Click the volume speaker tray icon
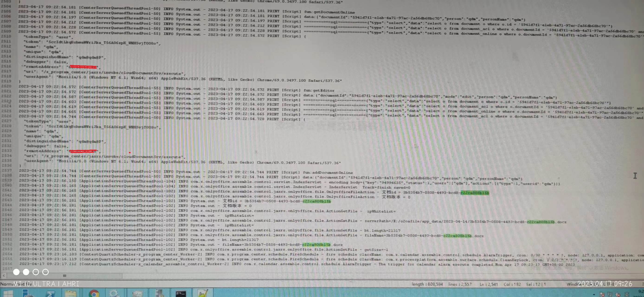The image size is (644, 297). pos(618,294)
